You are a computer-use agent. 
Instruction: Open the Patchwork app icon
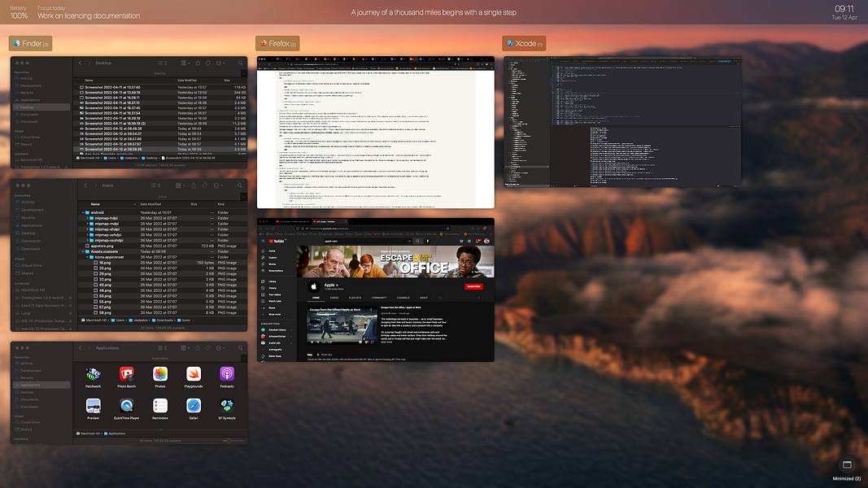point(93,375)
